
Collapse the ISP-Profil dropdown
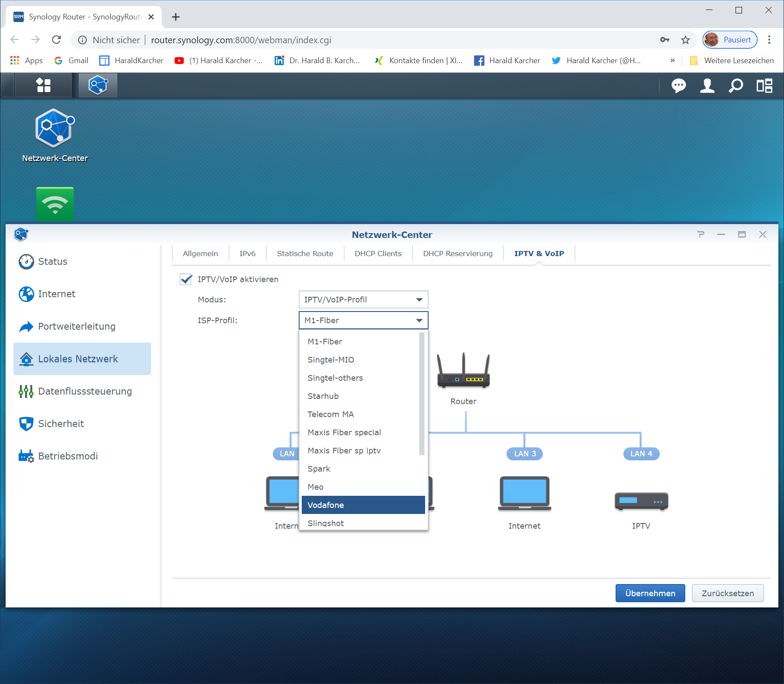tap(363, 320)
